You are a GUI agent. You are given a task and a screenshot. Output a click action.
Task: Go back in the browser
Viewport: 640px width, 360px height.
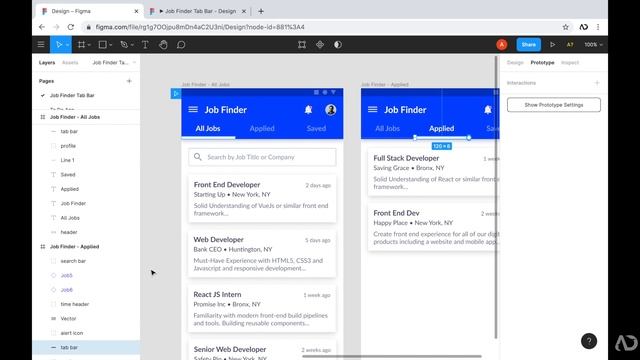(x=42, y=27)
